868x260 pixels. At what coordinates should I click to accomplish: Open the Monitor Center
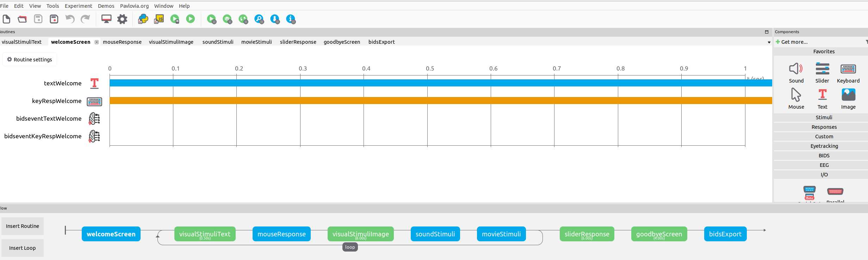(106, 19)
